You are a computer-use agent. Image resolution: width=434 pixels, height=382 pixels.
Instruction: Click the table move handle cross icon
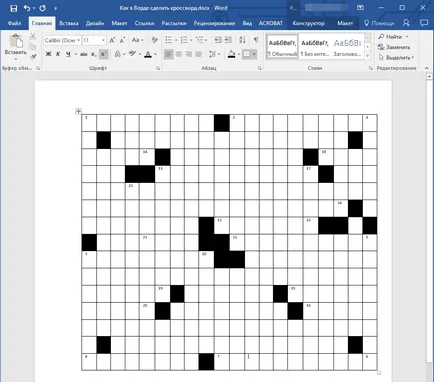pyautogui.click(x=79, y=111)
